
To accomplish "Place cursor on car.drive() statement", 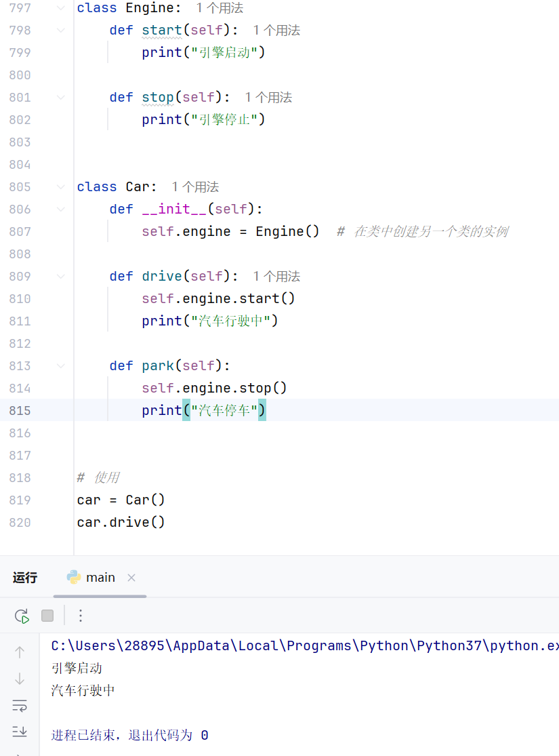I will (x=121, y=522).
